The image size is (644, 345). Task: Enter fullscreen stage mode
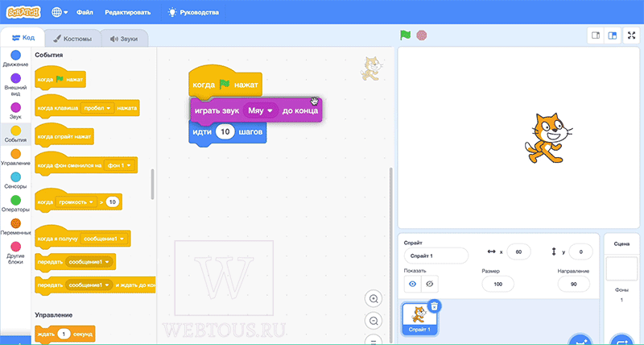(632, 35)
